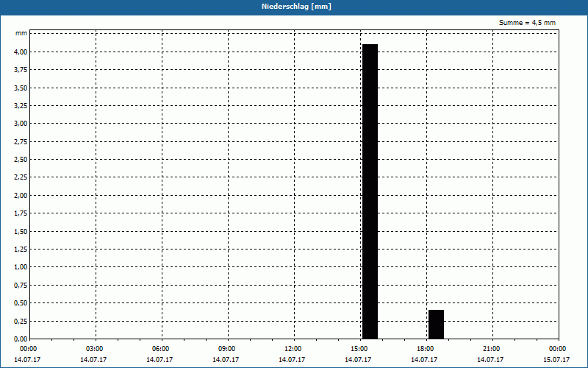Click the 0,25 y-axis value
The width and height of the screenshot is (588, 368).
pyautogui.click(x=21, y=321)
